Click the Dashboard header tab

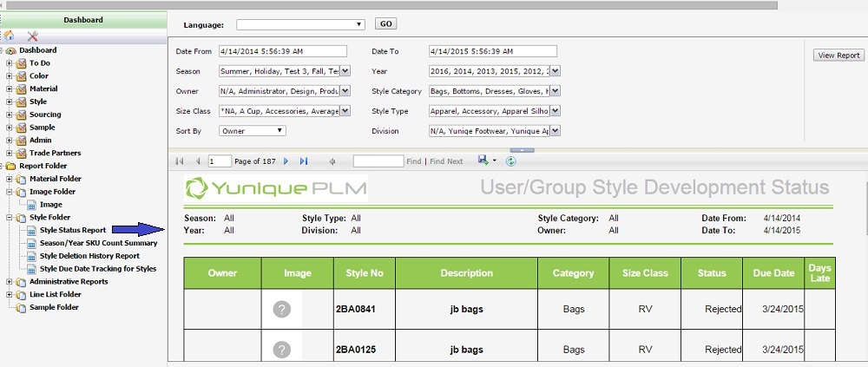tap(83, 20)
